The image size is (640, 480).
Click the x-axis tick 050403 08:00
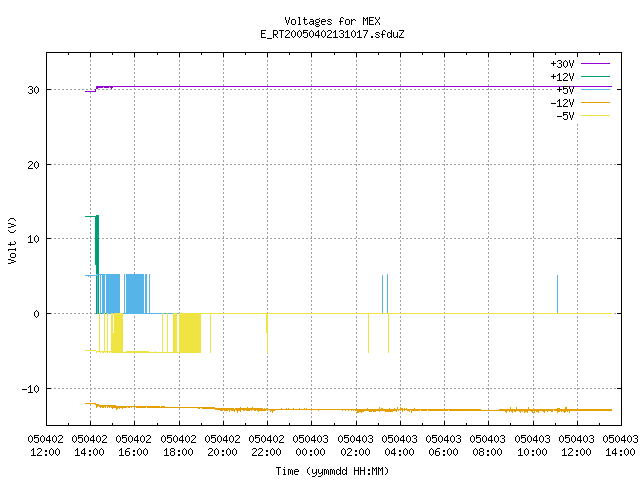coord(488,446)
